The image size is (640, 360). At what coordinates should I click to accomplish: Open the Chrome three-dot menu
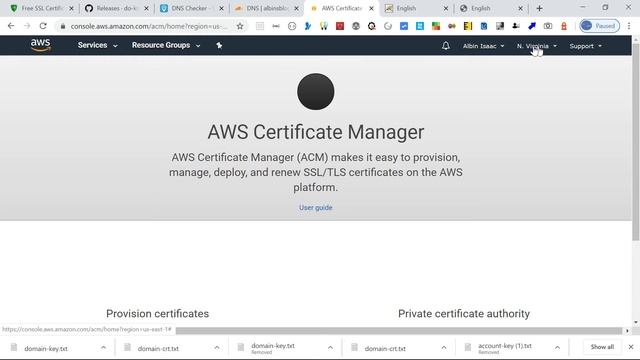click(629, 26)
